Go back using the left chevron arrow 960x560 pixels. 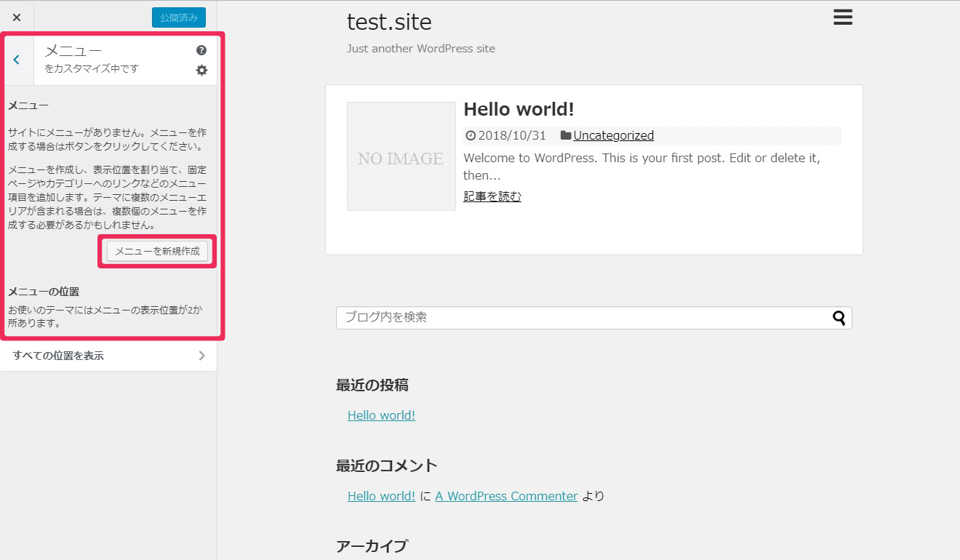pos(17,60)
